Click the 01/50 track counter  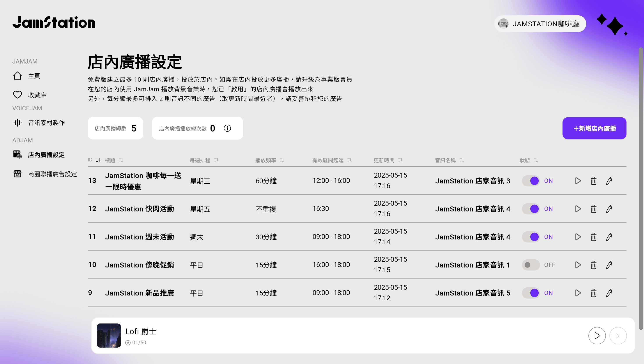pyautogui.click(x=139, y=343)
